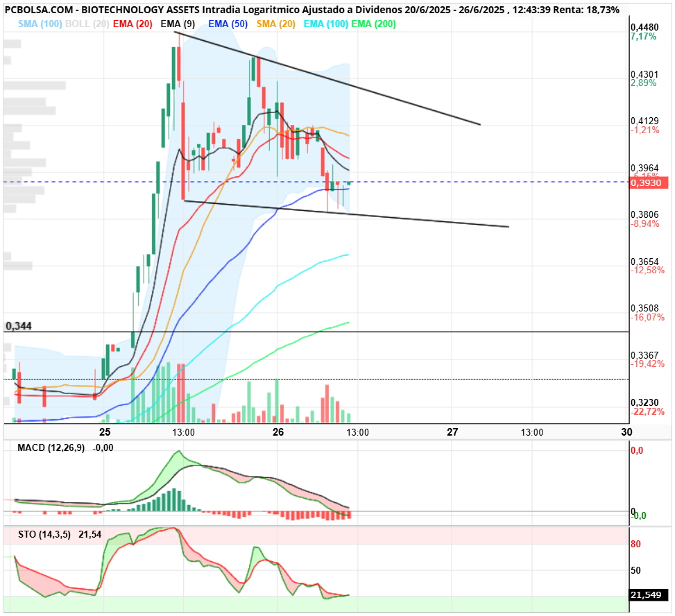Image resolution: width=675 pixels, height=616 pixels.
Task: Click the 0,4301 price axis label
Action: 644,74
